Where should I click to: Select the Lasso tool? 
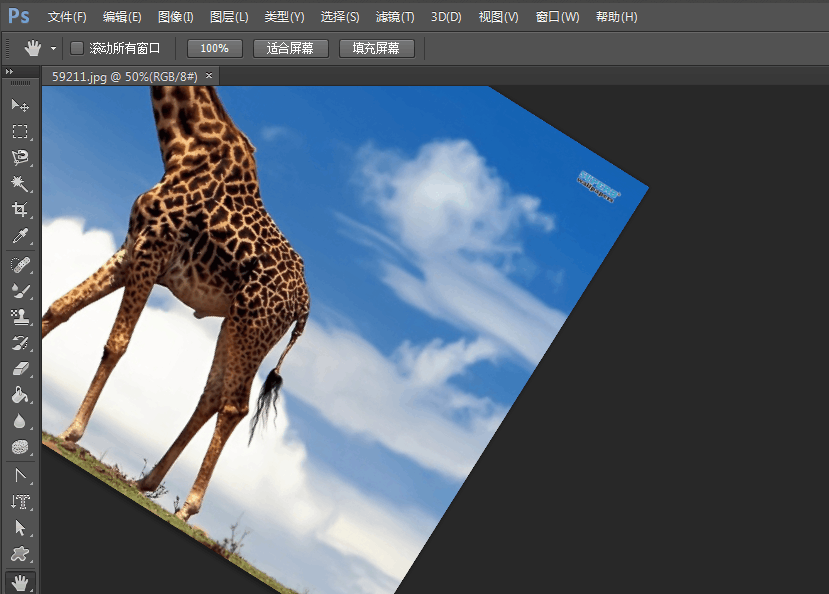tap(19, 157)
